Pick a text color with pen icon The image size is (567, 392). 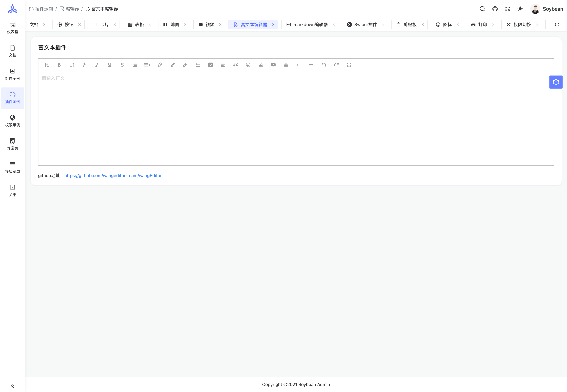[x=160, y=65]
